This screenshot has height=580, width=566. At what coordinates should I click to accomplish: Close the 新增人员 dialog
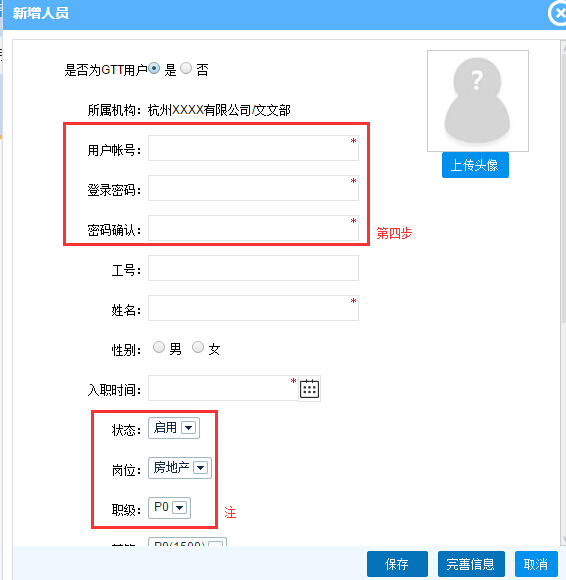[558, 13]
